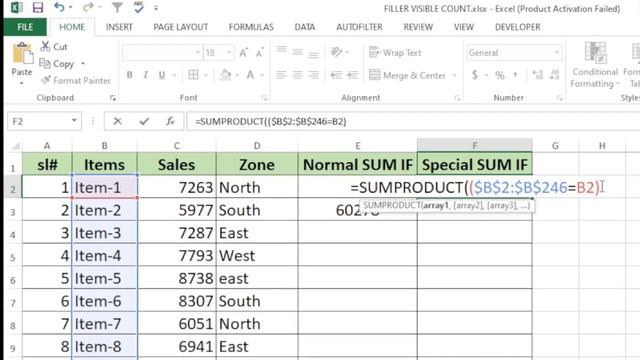This screenshot has width=640, height=360.
Task: Click the Name Box showing F2
Action: [44, 121]
